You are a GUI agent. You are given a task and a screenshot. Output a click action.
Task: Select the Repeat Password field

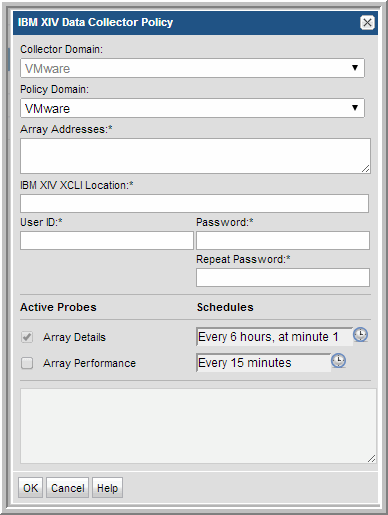coord(283,277)
